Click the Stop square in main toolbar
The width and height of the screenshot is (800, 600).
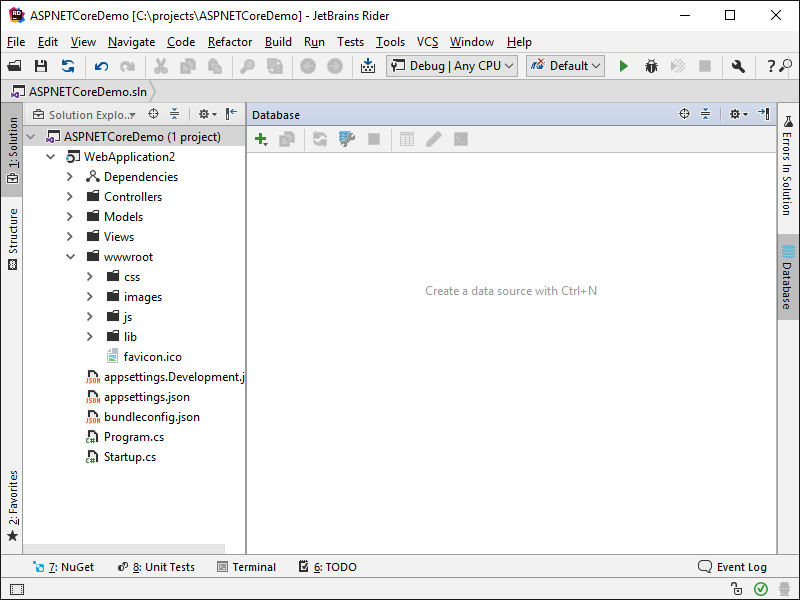705,66
